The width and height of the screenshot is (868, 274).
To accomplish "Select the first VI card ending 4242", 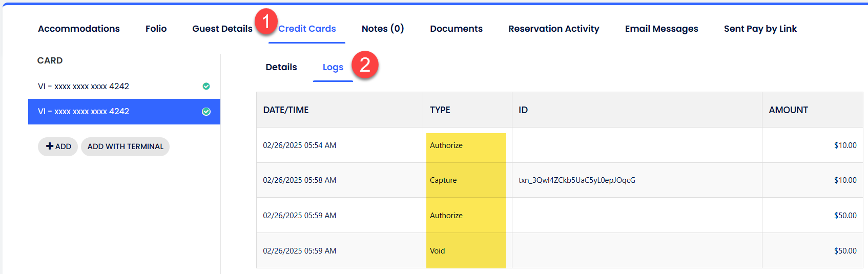I will [84, 86].
